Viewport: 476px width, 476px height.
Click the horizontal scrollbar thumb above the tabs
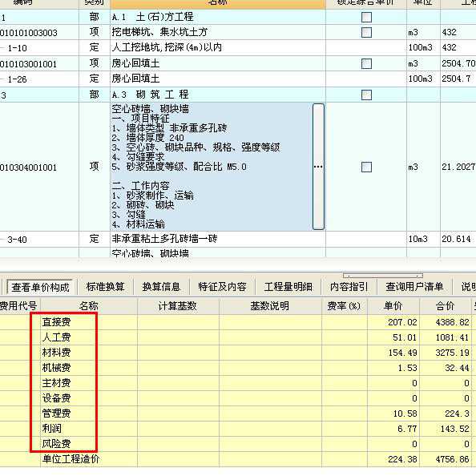[383, 276]
